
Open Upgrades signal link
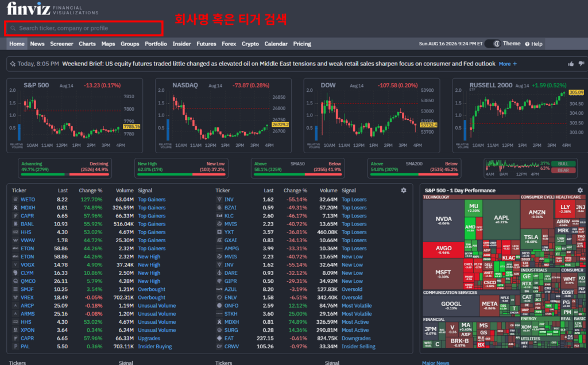click(x=149, y=338)
